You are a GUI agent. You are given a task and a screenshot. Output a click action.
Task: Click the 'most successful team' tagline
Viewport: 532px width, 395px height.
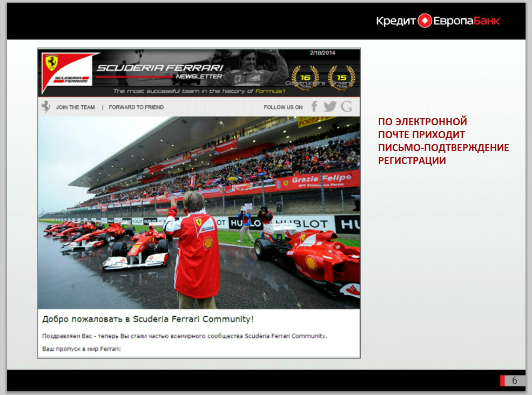tap(199, 91)
